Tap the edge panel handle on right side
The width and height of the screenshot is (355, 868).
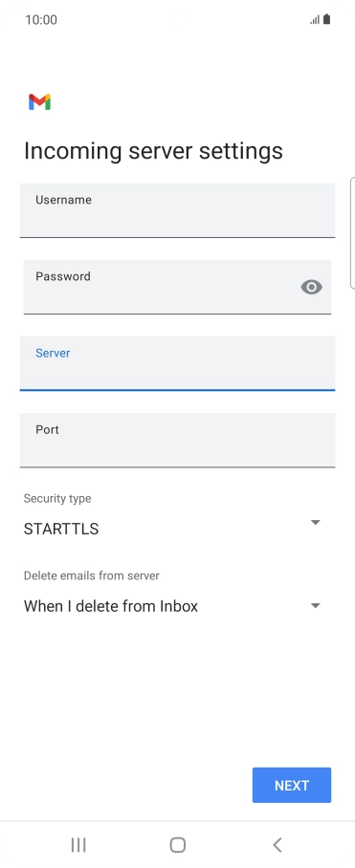click(352, 233)
